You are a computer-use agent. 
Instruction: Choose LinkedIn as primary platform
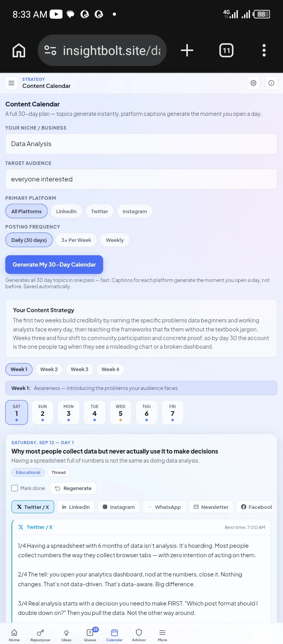pyautogui.click(x=66, y=211)
